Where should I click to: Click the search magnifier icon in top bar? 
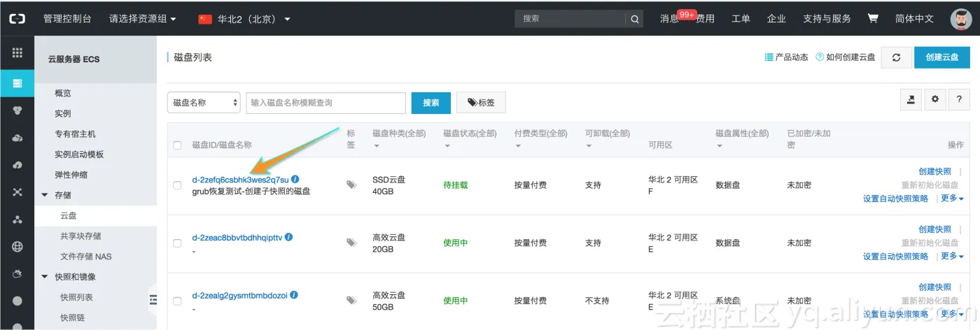(x=634, y=19)
